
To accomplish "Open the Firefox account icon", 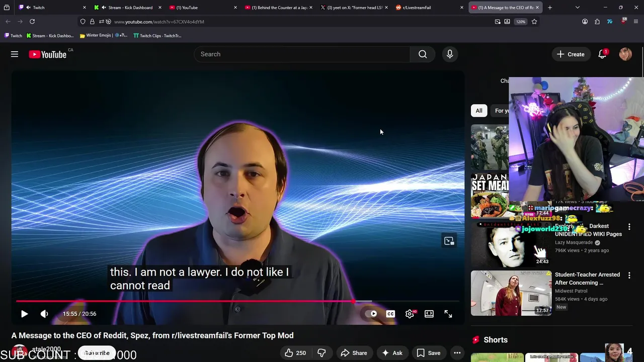I will (585, 22).
